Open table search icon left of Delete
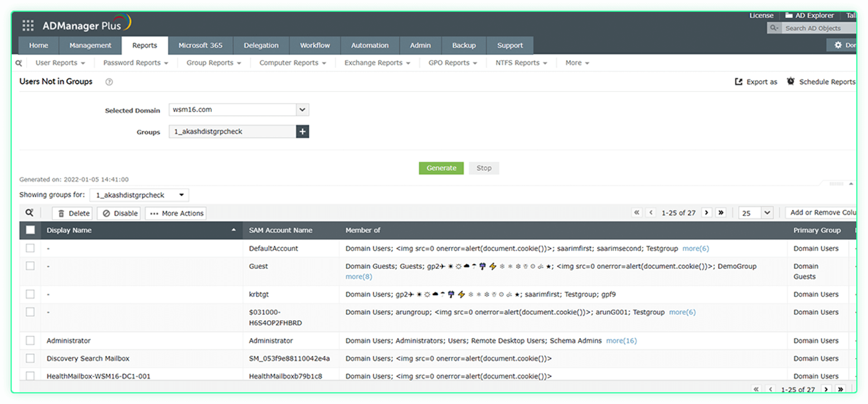 pos(29,213)
